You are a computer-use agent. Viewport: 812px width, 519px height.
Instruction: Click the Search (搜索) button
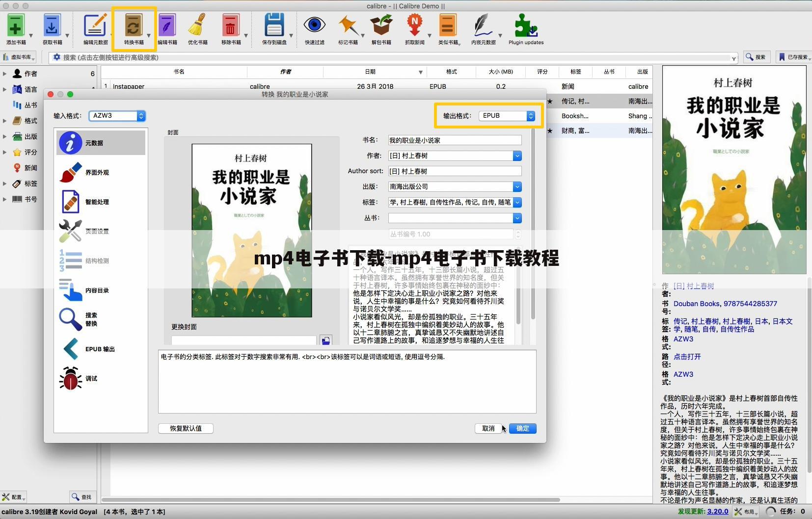coord(756,57)
